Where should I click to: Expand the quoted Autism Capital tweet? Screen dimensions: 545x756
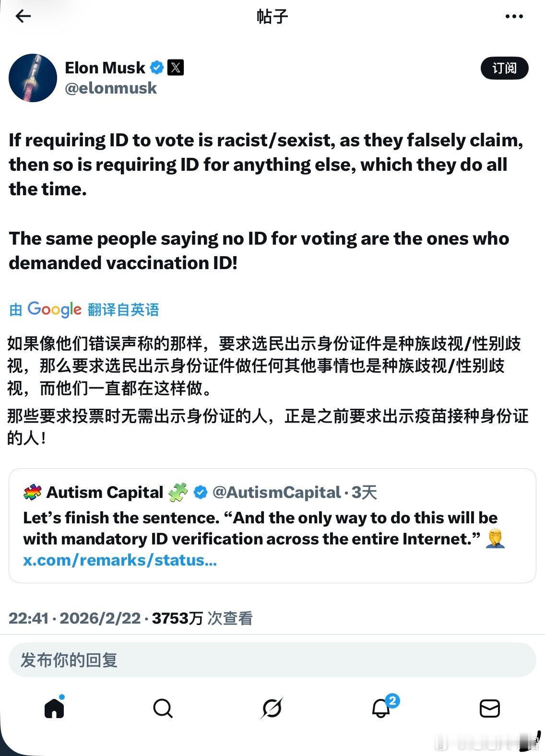pyautogui.click(x=272, y=528)
